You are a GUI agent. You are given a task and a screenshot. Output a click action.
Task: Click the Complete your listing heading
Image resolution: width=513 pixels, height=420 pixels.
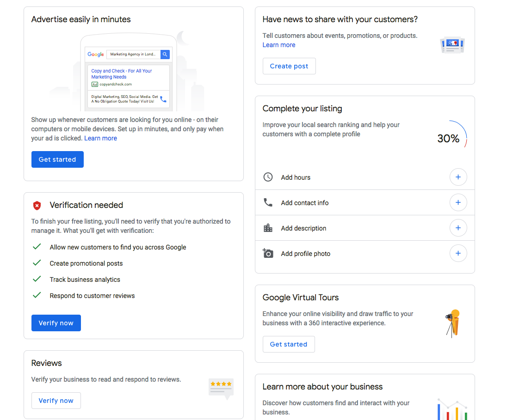click(x=303, y=109)
